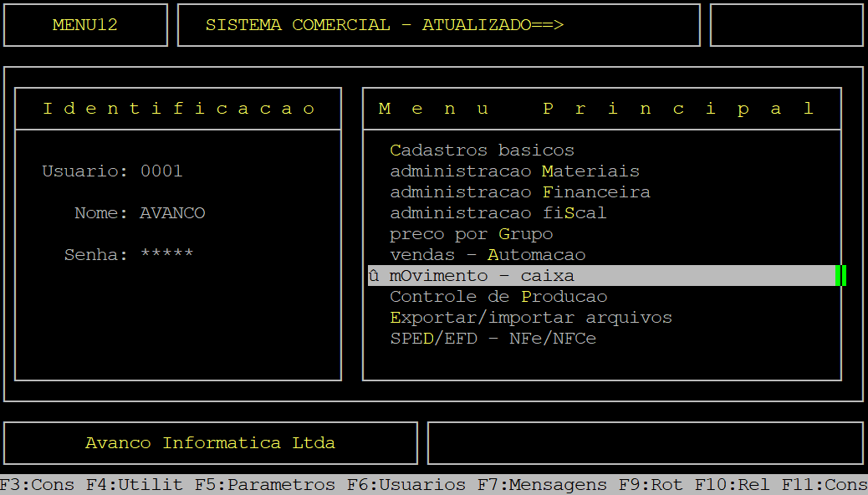Open F7:Mensagens shortcut
Viewport: 868px width, 495px height.
(542, 485)
